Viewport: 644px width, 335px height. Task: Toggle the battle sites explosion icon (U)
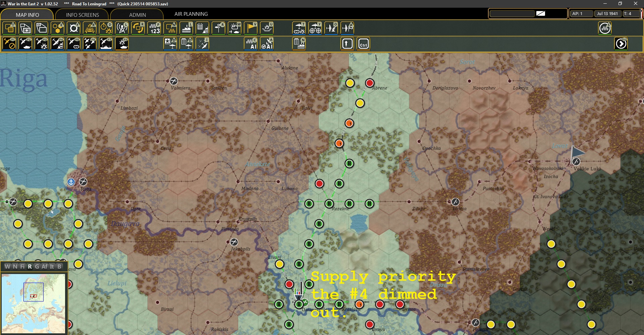[x=267, y=28]
